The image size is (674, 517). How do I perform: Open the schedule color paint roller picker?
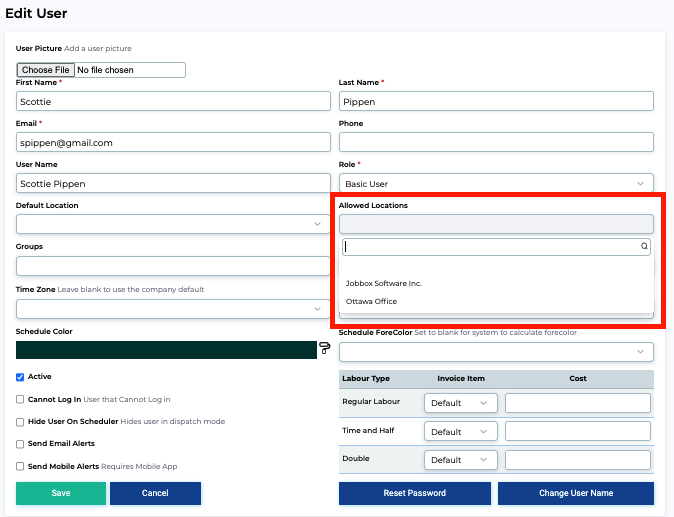click(x=325, y=348)
